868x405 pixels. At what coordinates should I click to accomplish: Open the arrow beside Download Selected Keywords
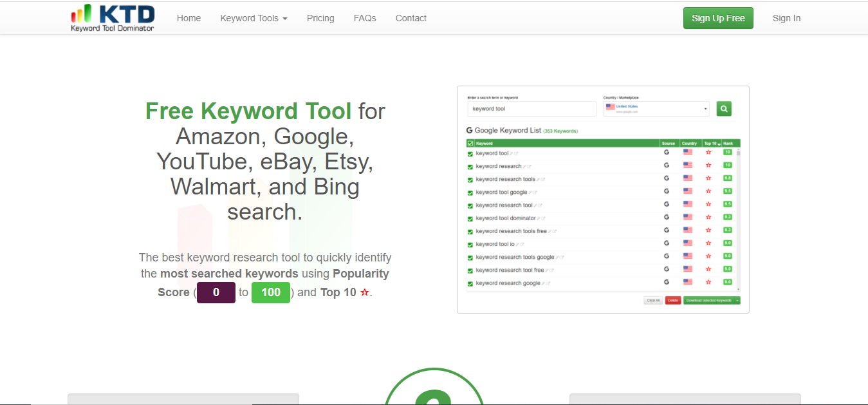[x=737, y=301]
